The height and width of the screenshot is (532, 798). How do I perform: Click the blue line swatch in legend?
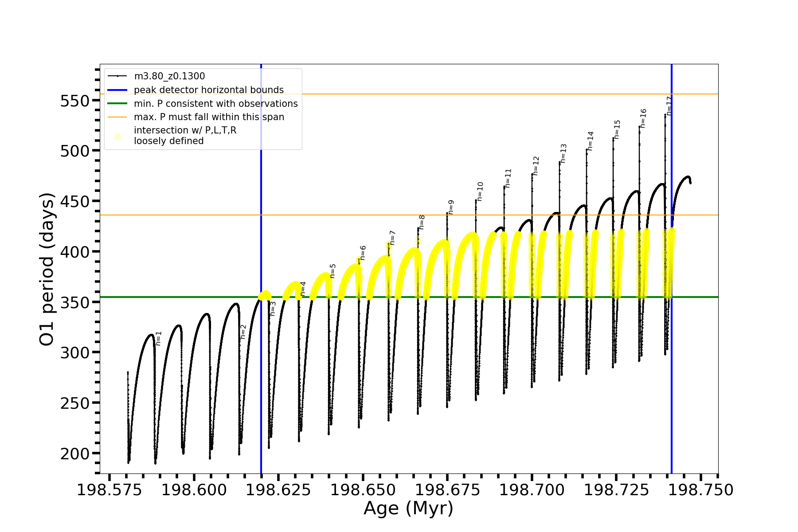coord(117,90)
